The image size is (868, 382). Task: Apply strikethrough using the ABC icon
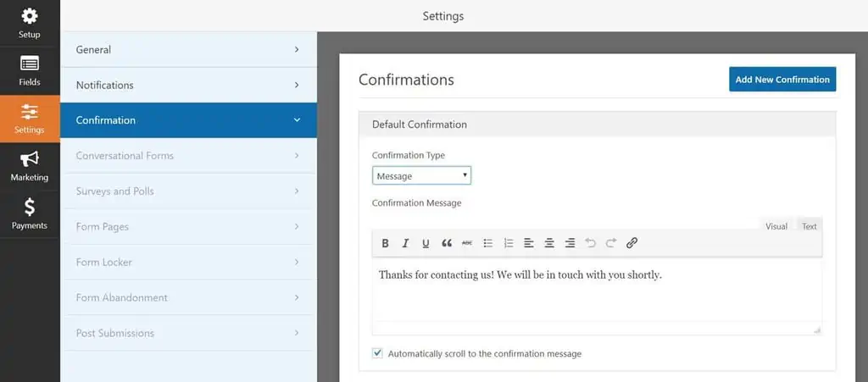click(x=467, y=243)
